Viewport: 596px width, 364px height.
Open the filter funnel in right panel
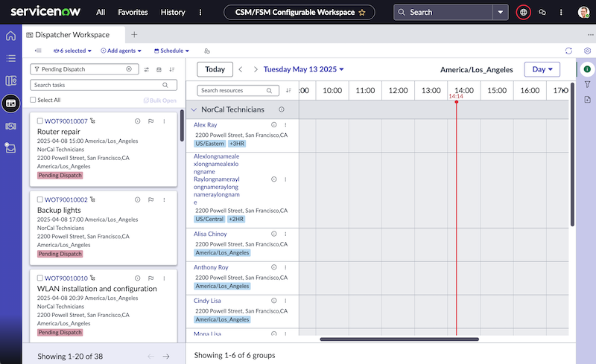(587, 84)
